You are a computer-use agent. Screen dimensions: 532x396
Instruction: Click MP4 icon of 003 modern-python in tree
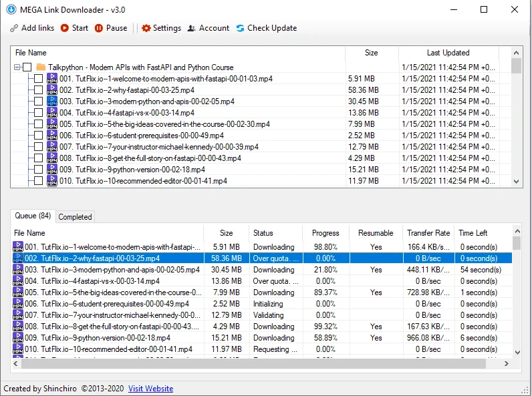tap(52, 101)
